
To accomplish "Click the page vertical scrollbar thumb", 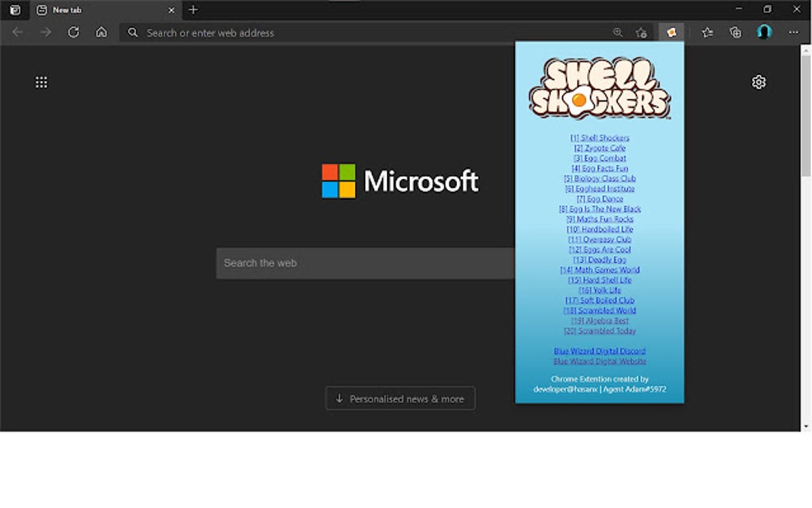I will [x=806, y=115].
